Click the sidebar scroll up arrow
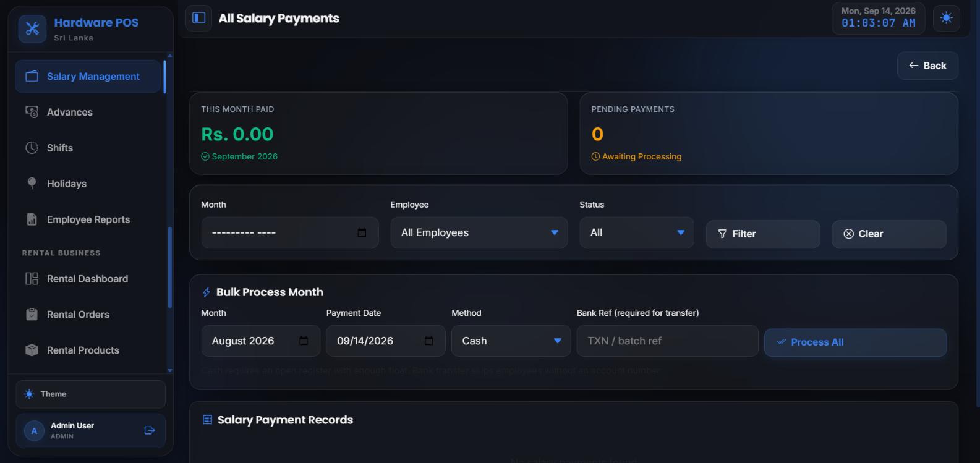Image resolution: width=980 pixels, height=463 pixels. (x=170, y=56)
